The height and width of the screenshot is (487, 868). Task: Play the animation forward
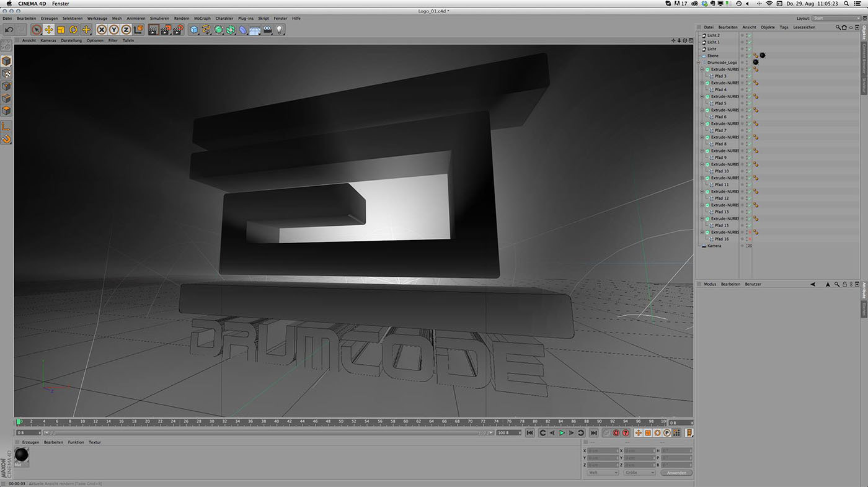point(562,432)
